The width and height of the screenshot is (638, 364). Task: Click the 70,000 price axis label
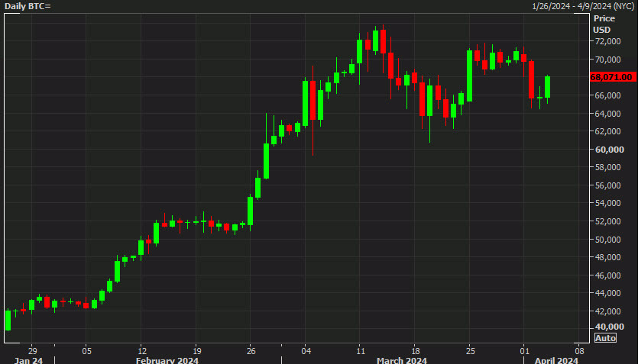point(607,60)
